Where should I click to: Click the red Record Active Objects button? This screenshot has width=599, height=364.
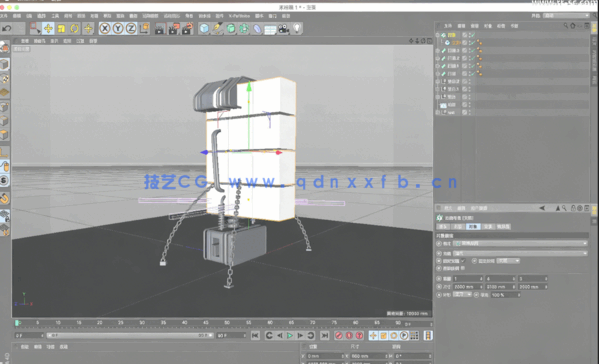pos(339,335)
